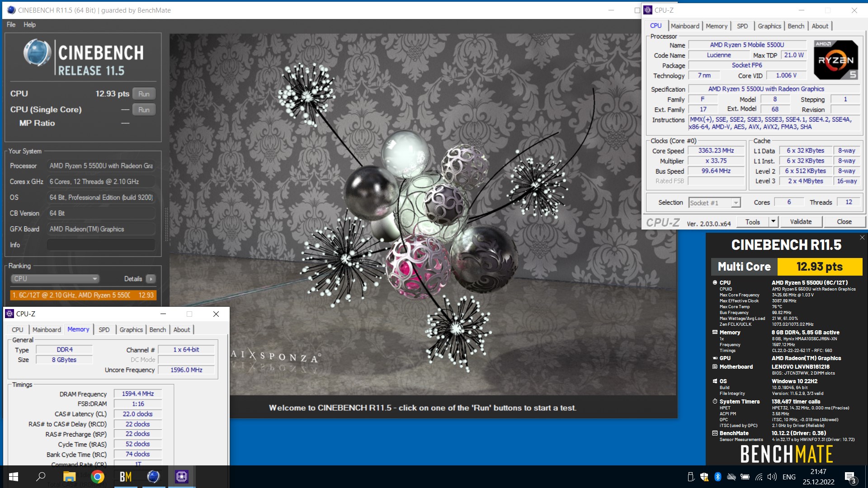Switch to BenchMate app in taskbar
Image resolution: width=868 pixels, height=488 pixels.
click(x=125, y=477)
